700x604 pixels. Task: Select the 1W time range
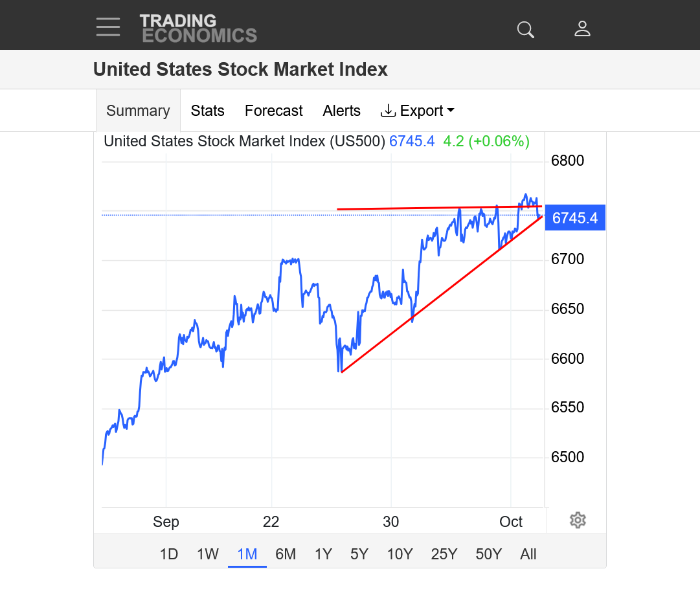tap(208, 554)
